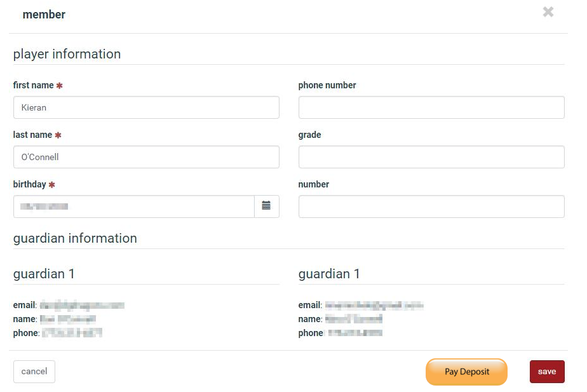
Task: Click the member dialog title
Action: pyautogui.click(x=44, y=15)
